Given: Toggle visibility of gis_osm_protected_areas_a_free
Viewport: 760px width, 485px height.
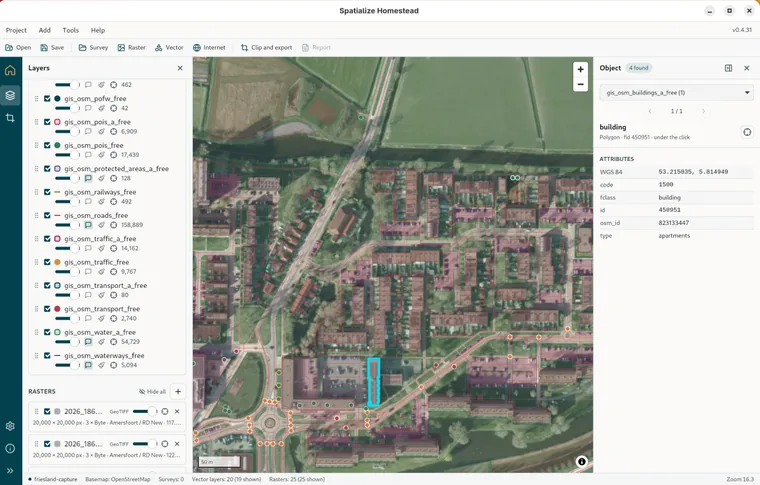Looking at the screenshot, I should click(47, 169).
